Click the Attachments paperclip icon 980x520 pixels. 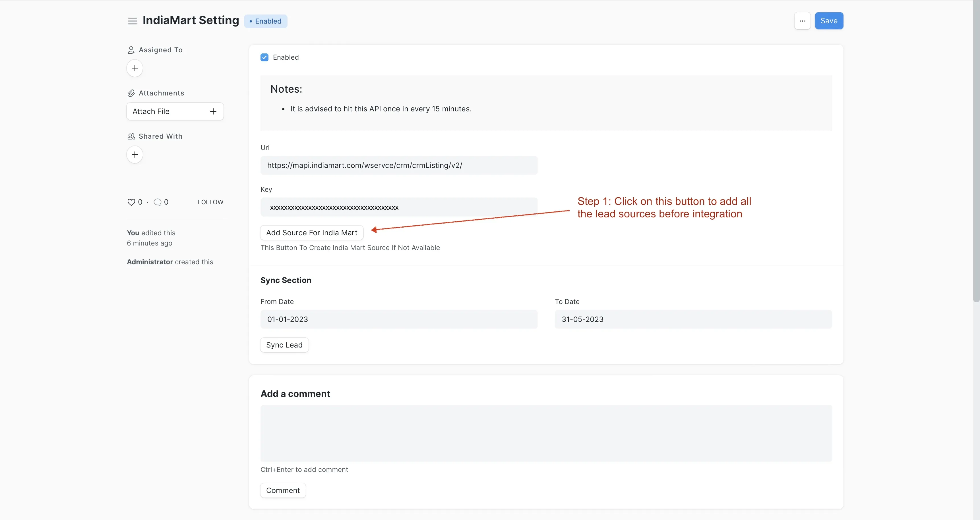(131, 93)
